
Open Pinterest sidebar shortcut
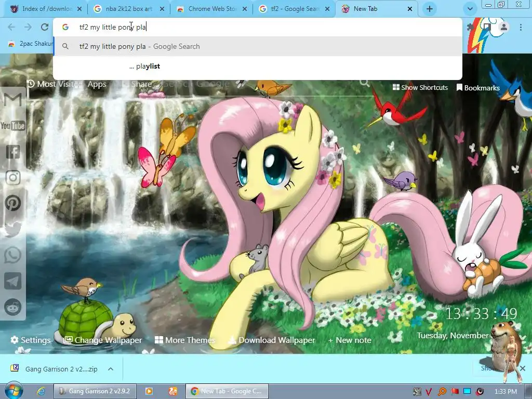13,203
